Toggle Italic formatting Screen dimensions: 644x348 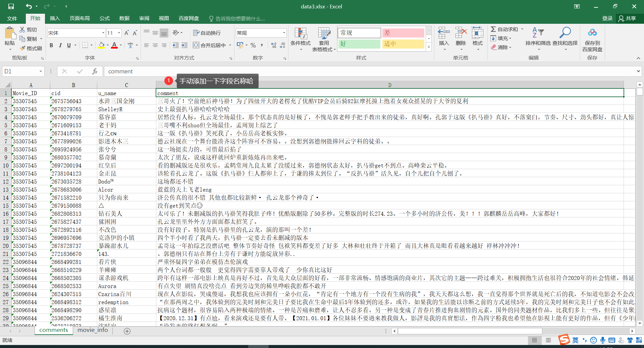click(x=60, y=45)
